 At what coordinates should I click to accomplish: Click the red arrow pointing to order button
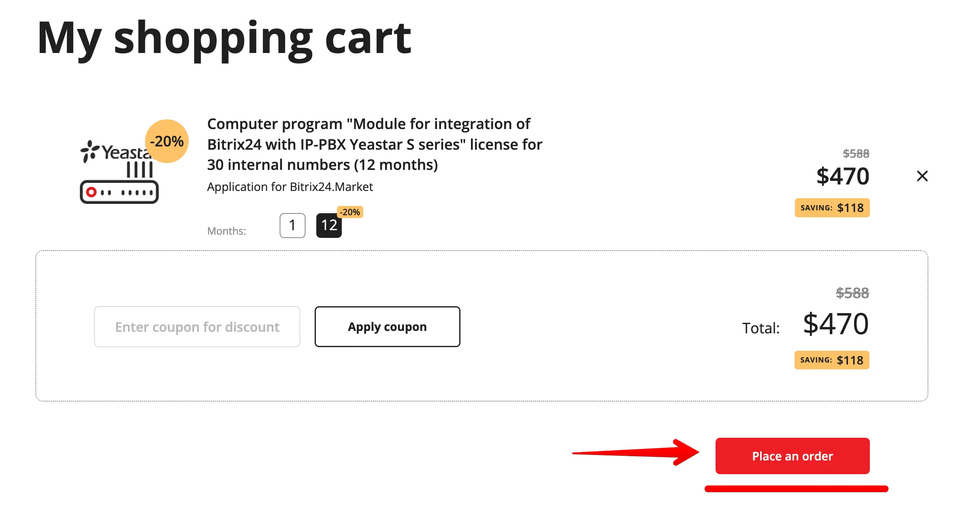[x=636, y=453]
